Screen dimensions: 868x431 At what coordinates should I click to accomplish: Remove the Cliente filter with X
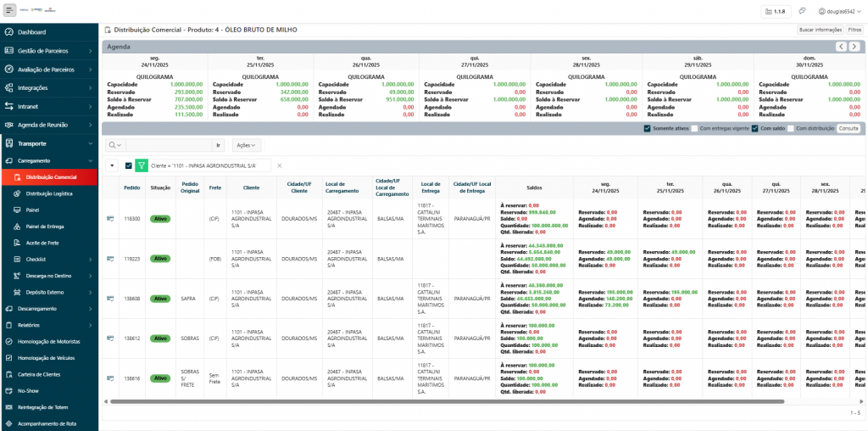tap(279, 165)
